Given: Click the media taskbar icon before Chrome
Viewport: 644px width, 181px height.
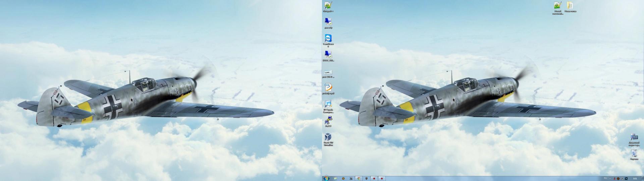Looking at the screenshot, I should pyautogui.click(x=351, y=178).
